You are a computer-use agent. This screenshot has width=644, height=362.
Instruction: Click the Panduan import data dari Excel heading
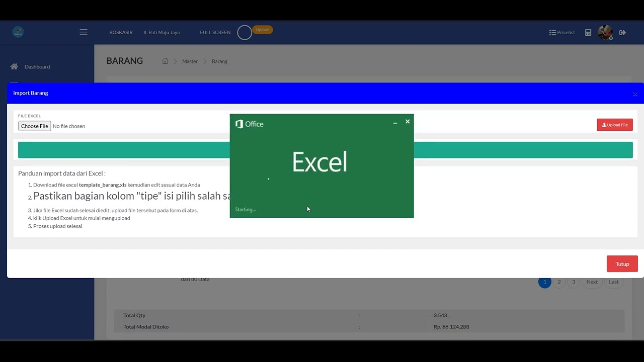62,173
